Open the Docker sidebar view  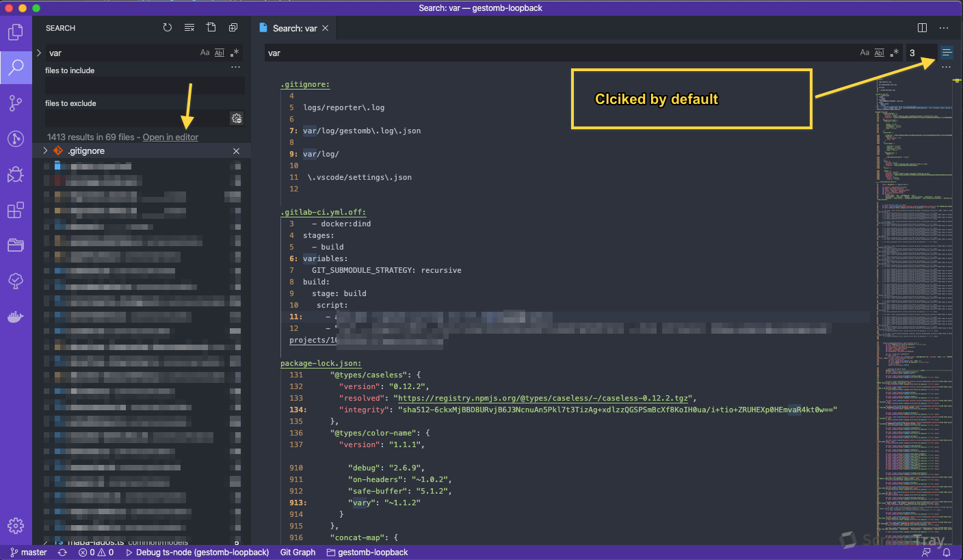(x=16, y=316)
